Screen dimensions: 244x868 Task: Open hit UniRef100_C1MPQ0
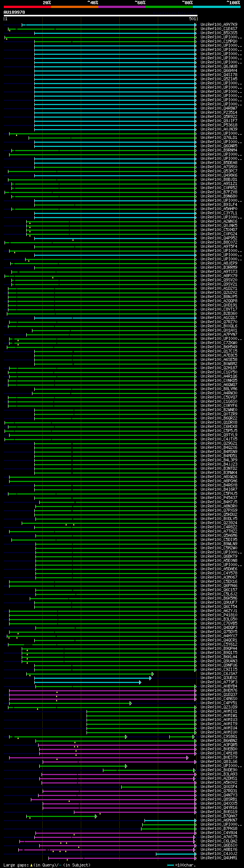(219, 41)
